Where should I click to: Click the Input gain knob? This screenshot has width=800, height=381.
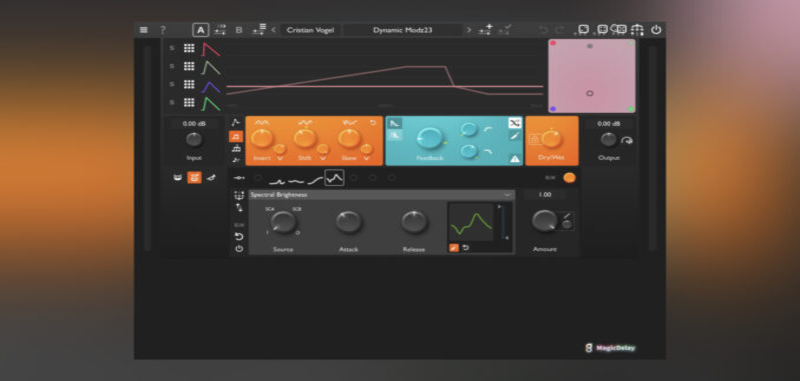[x=194, y=139]
